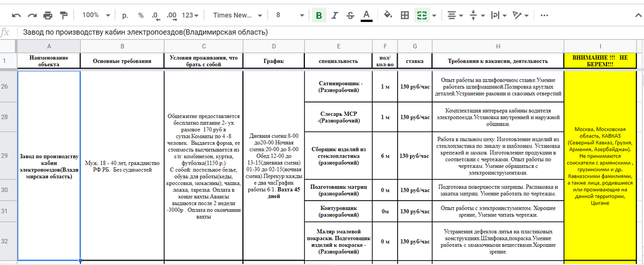This screenshot has height=265, width=644.
Task: Select column E header
Action: click(x=338, y=46)
